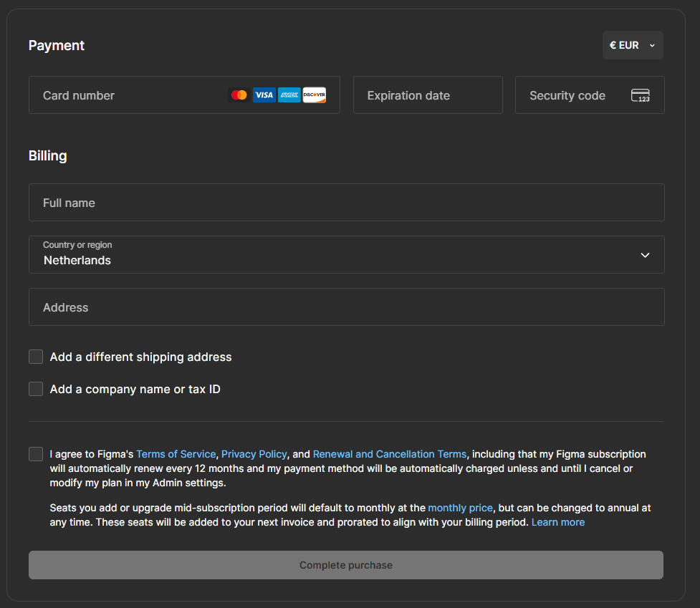This screenshot has height=608, width=700.
Task: Click into the Full name field
Action: [347, 203]
